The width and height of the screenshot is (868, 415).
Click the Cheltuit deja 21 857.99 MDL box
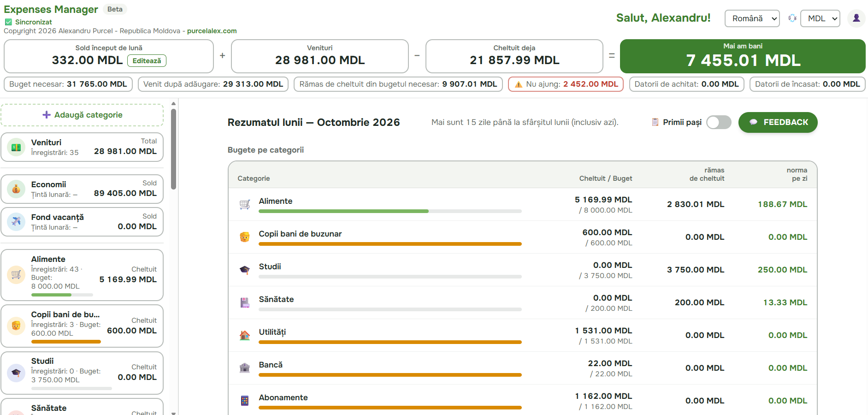[514, 56]
